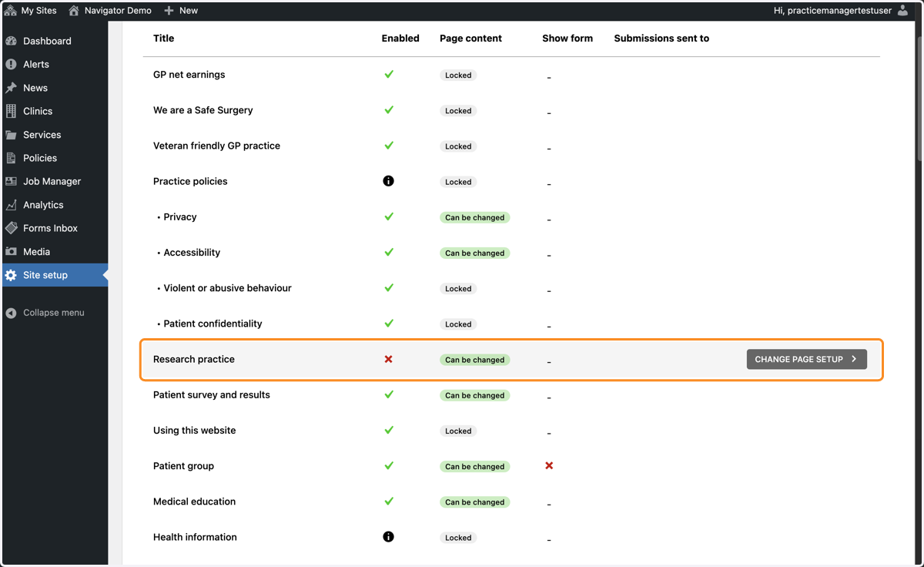The height and width of the screenshot is (567, 924).
Task: Go to Job Manager in sidebar
Action: pos(54,181)
